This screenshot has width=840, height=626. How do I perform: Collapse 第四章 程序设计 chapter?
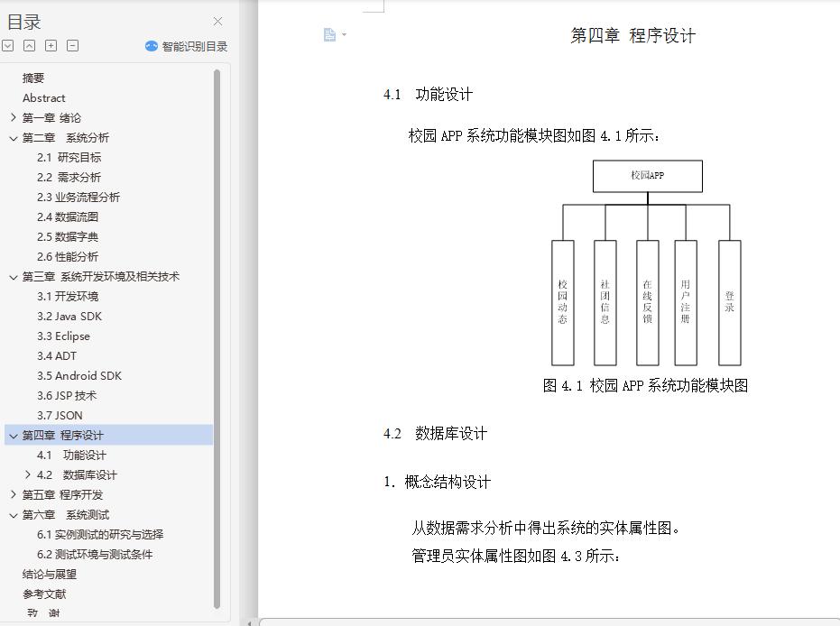point(14,436)
